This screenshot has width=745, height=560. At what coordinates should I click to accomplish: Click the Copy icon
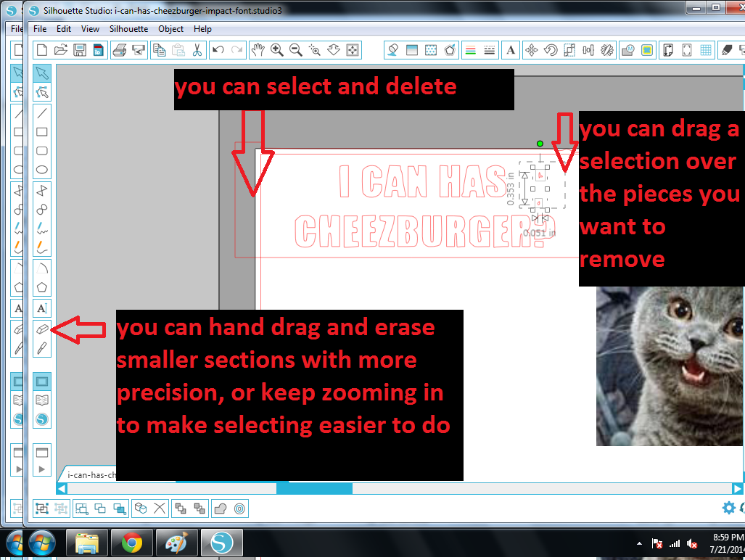pyautogui.click(x=159, y=50)
